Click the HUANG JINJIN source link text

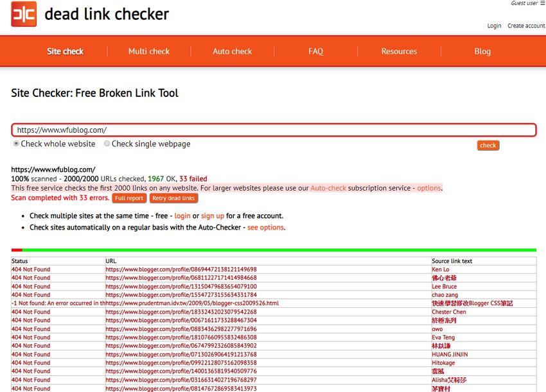tap(450, 354)
